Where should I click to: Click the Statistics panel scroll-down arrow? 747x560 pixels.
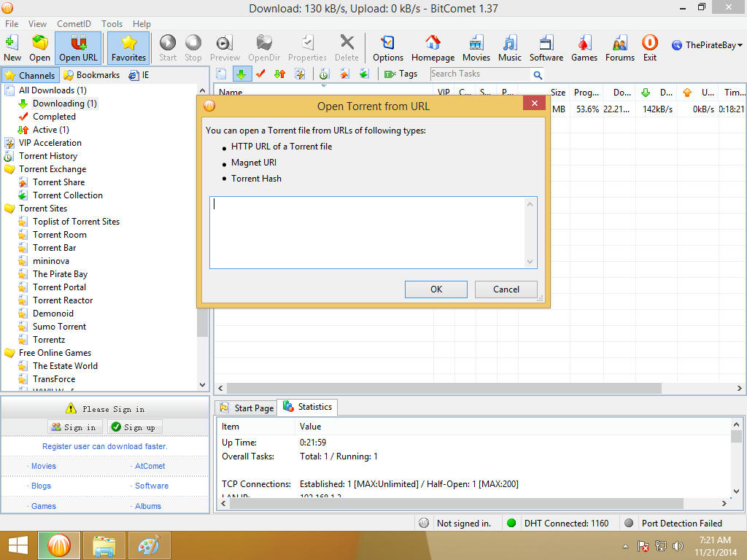pyautogui.click(x=736, y=491)
